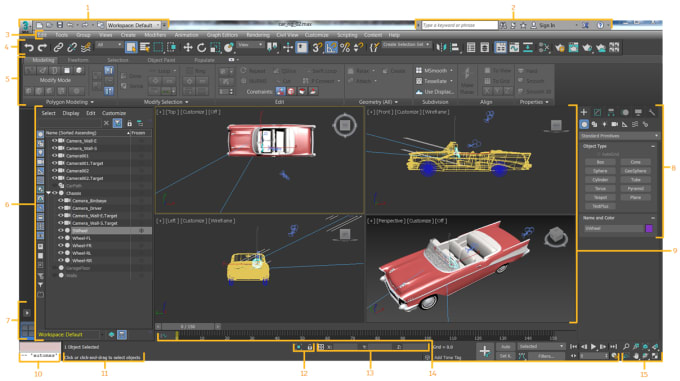This screenshot has height=381, width=680.
Task: Switch to Object Paint ribbon tab
Action: point(161,60)
